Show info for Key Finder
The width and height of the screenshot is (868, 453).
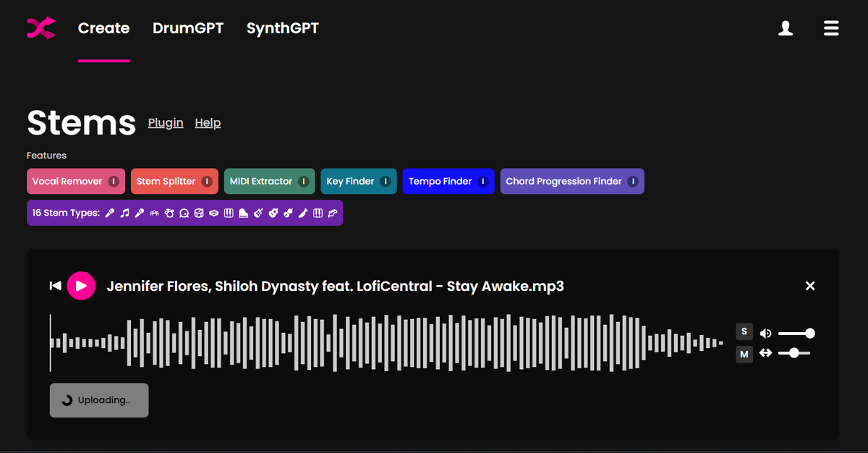[386, 182]
